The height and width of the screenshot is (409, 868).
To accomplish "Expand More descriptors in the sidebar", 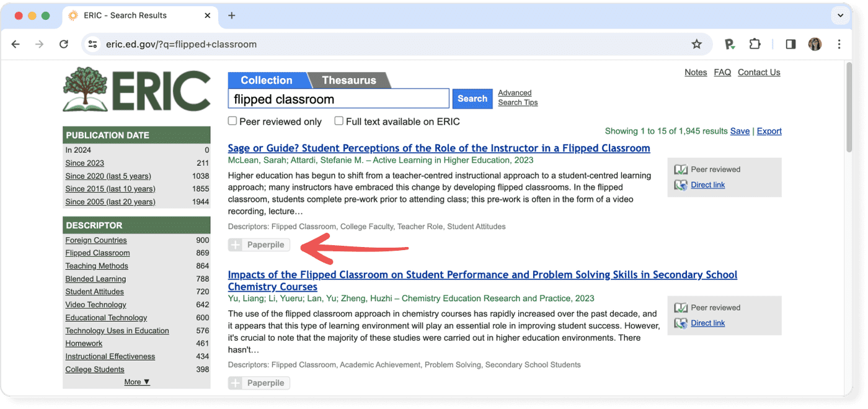I will (x=136, y=382).
